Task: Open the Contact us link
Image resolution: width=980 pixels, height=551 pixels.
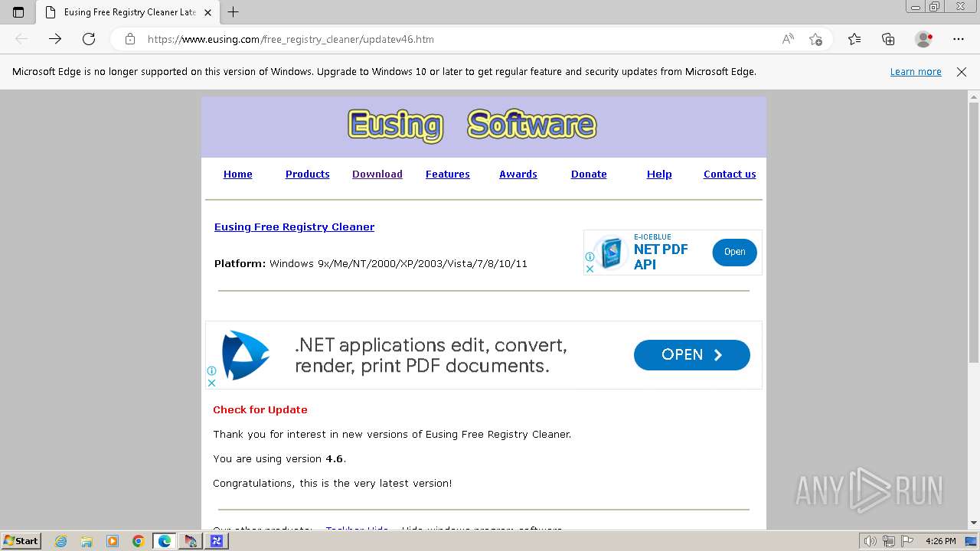Action: click(x=730, y=174)
